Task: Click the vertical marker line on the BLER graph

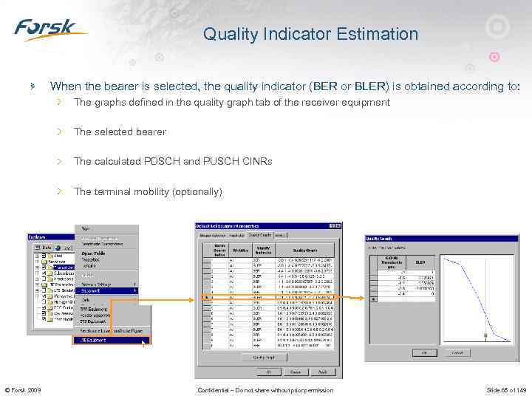Action: tap(486, 300)
